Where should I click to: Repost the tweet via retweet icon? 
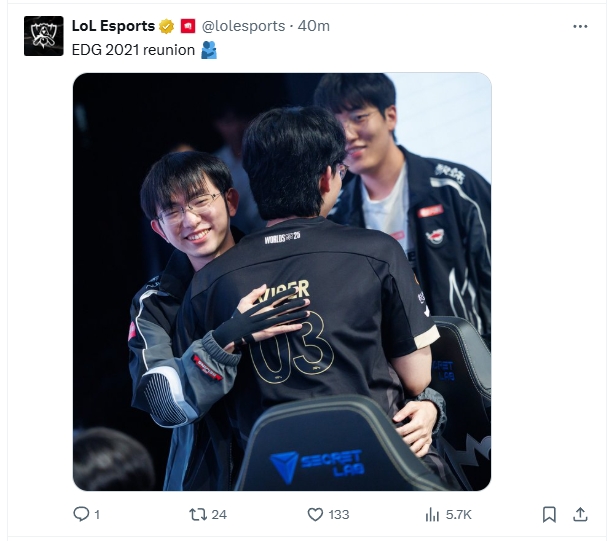click(198, 514)
